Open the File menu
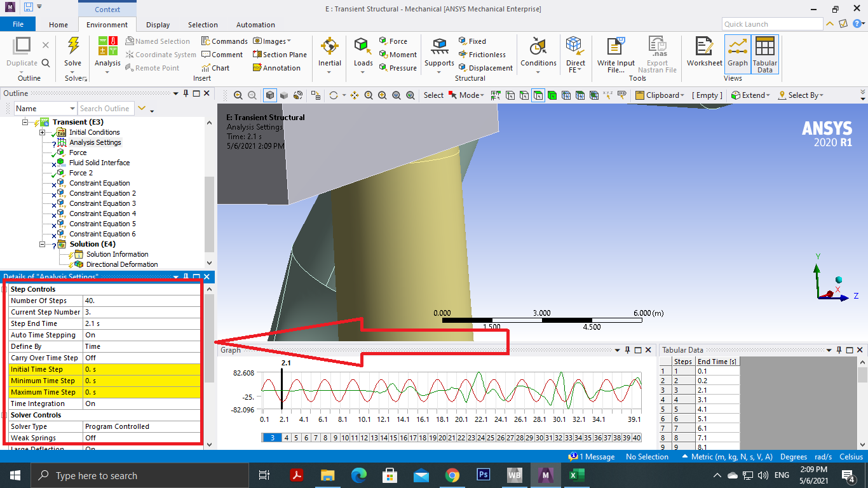This screenshot has height=488, width=868. click(18, 25)
